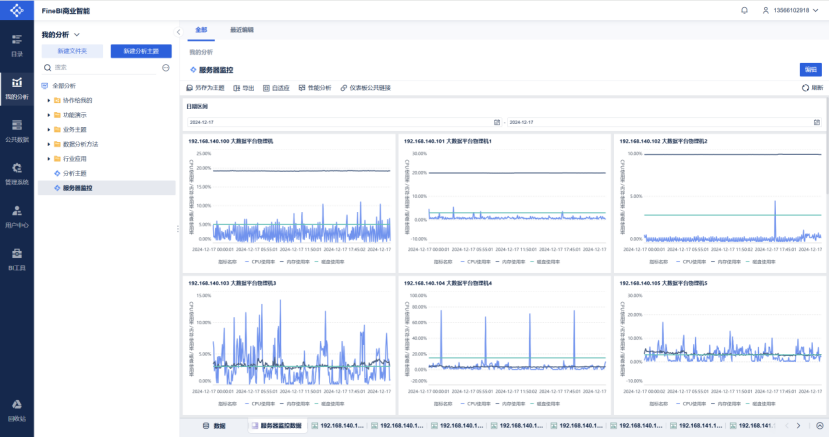Viewport: 830px width, 437px height.
Task: Open 仪表板公共链接 link option
Action: tap(364, 88)
